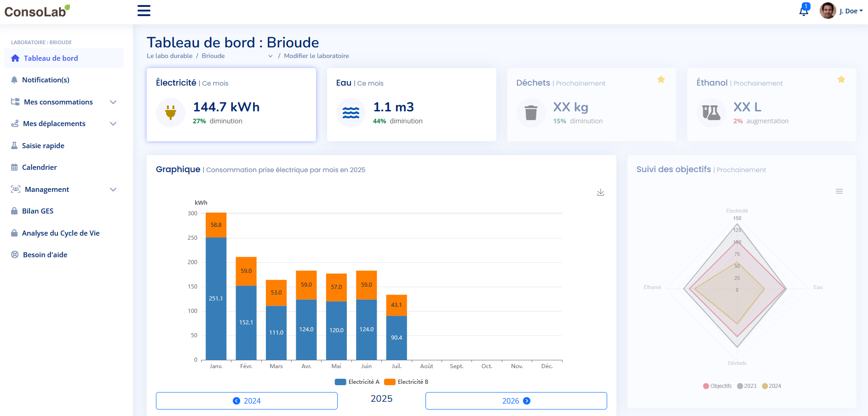Hide the Objectifs series in radar legend

(717, 386)
